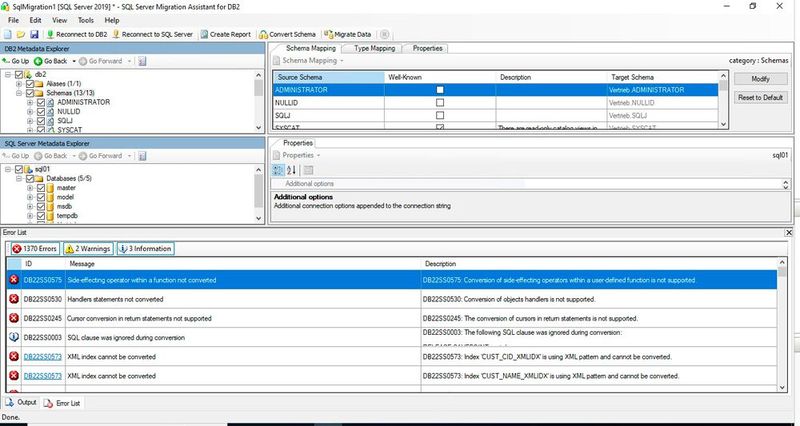Collapse the Schemas (13/13) node
800x426 pixels.
[x=19, y=93]
